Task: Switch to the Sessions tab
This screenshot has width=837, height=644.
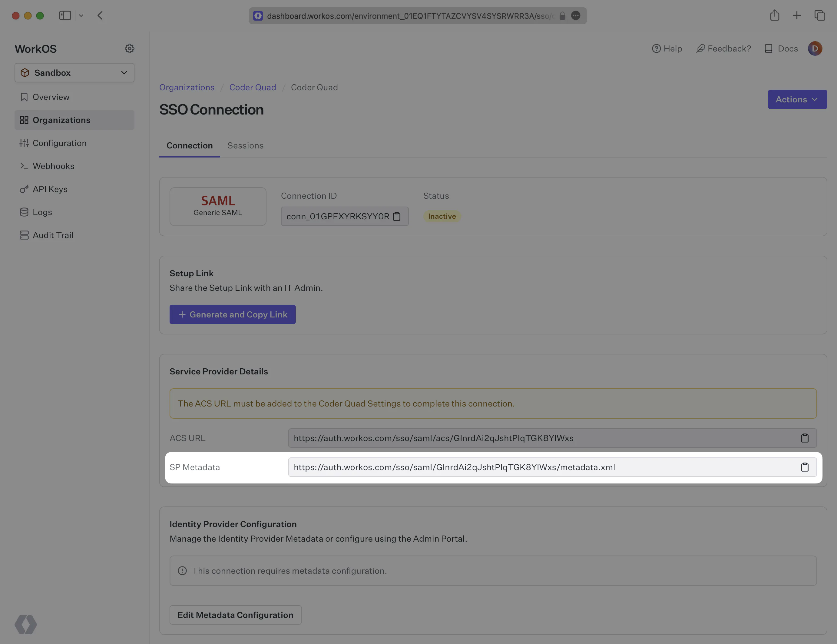Action: [245, 146]
